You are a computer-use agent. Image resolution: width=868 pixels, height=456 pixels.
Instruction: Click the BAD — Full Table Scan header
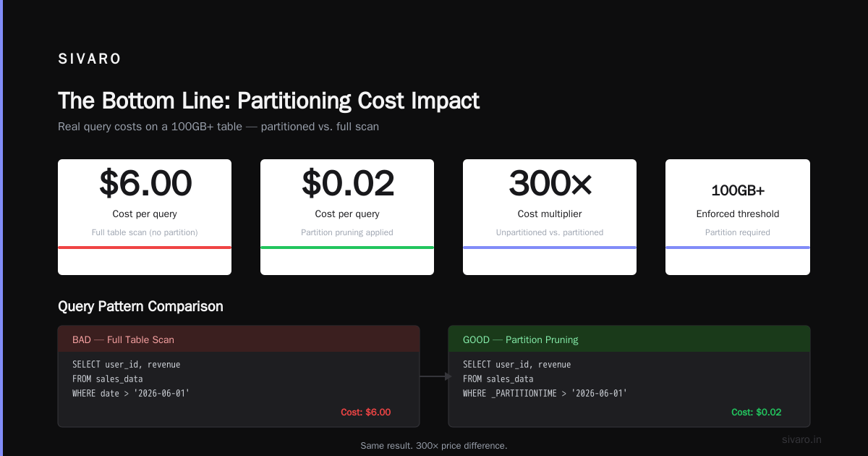(x=239, y=339)
